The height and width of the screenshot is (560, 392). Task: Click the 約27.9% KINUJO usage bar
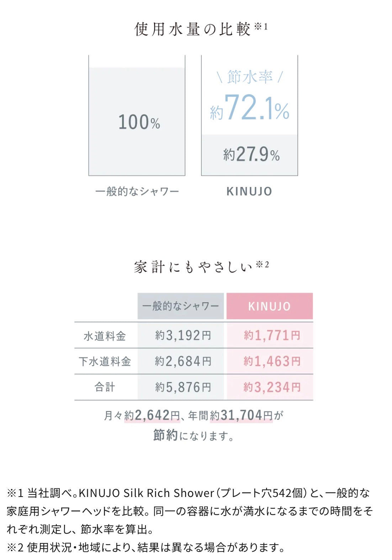point(250,155)
